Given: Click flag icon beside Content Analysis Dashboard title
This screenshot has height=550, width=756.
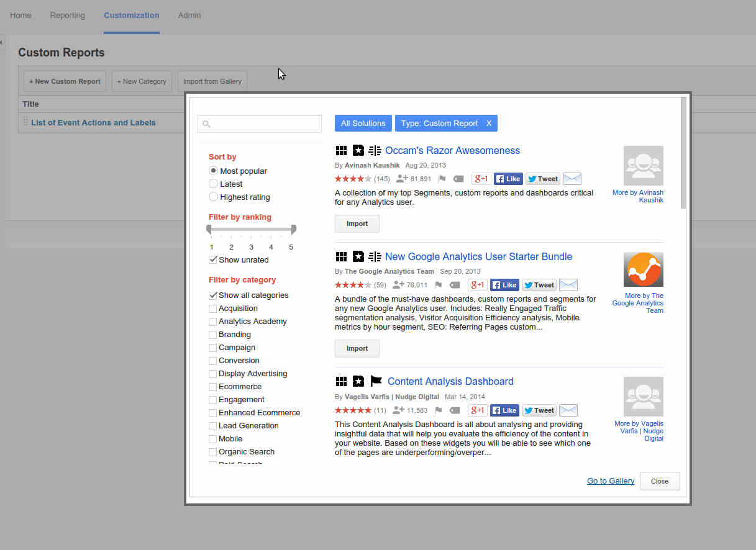Looking at the screenshot, I should [x=376, y=382].
